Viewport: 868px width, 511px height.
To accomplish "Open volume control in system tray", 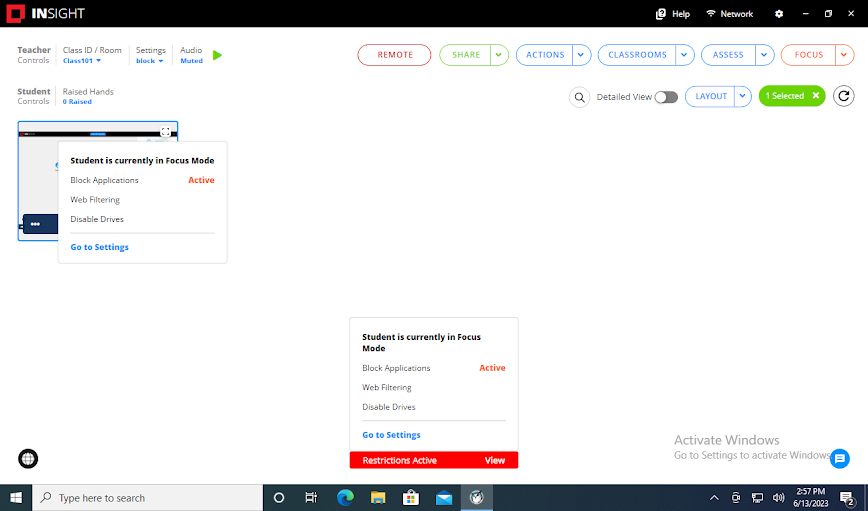I will point(778,498).
